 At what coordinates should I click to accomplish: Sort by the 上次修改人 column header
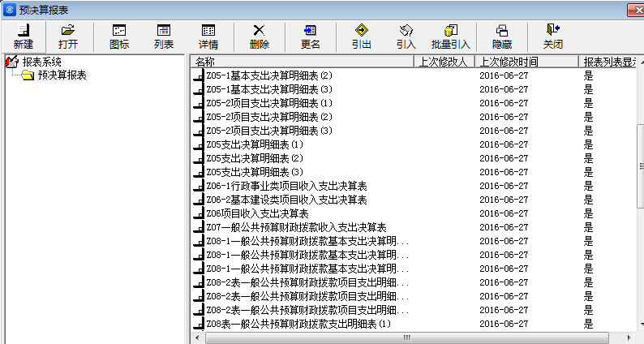coord(444,62)
